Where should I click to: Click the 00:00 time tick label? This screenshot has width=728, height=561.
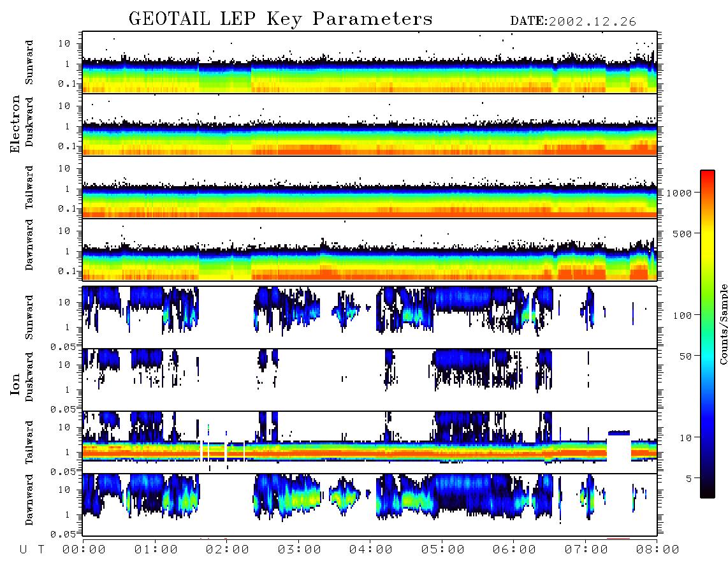pos(84,550)
